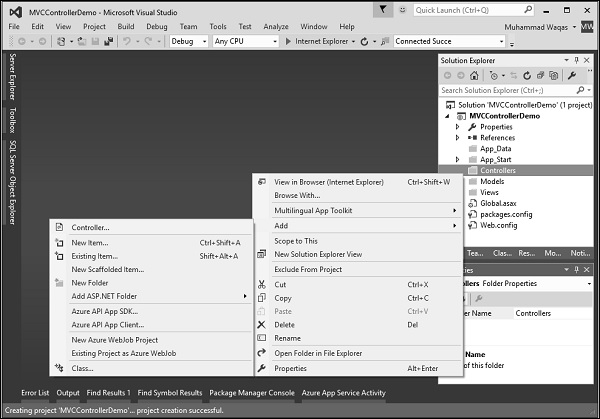This screenshot has width=600, height=419.
Task: Click the wrench Properties icon in Solution Explorer toolbar
Action: pyautogui.click(x=572, y=76)
